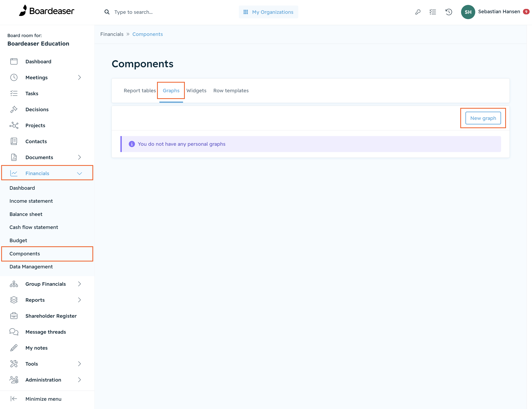The width and height of the screenshot is (532, 409).
Task: Open Income statement
Action: click(x=31, y=201)
